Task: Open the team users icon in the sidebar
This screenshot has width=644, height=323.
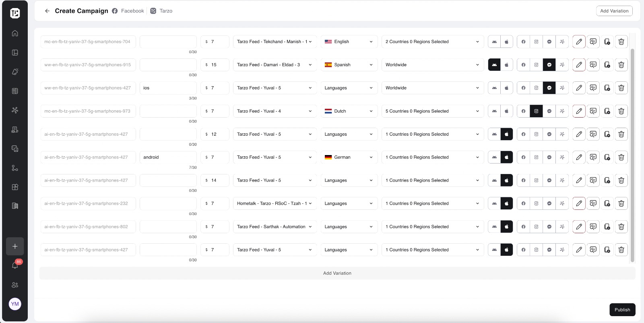Action: tap(15, 285)
